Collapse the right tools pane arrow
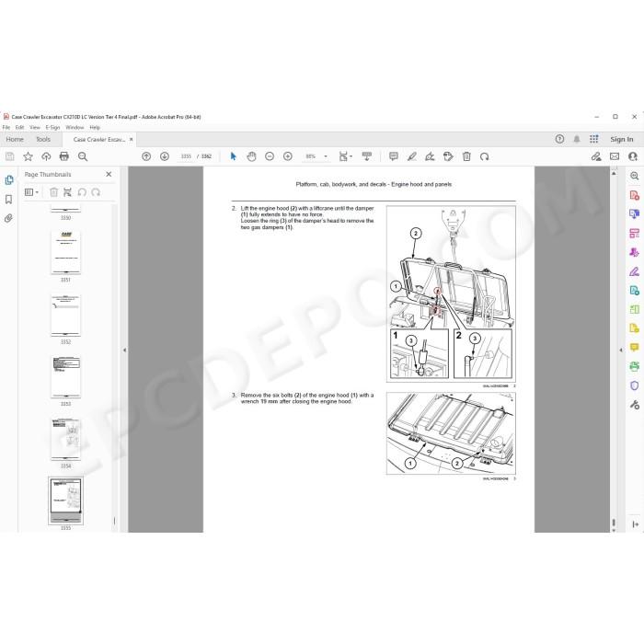The height and width of the screenshot is (644, 644). [621, 351]
